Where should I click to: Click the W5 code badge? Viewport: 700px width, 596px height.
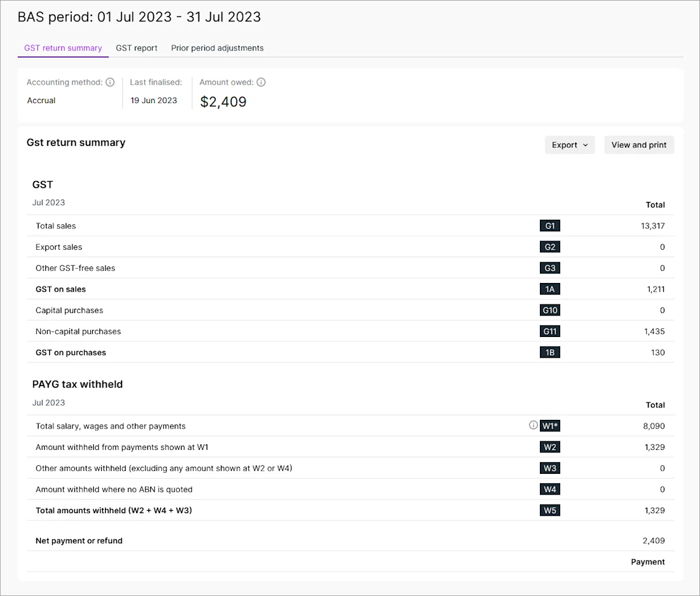pos(550,511)
